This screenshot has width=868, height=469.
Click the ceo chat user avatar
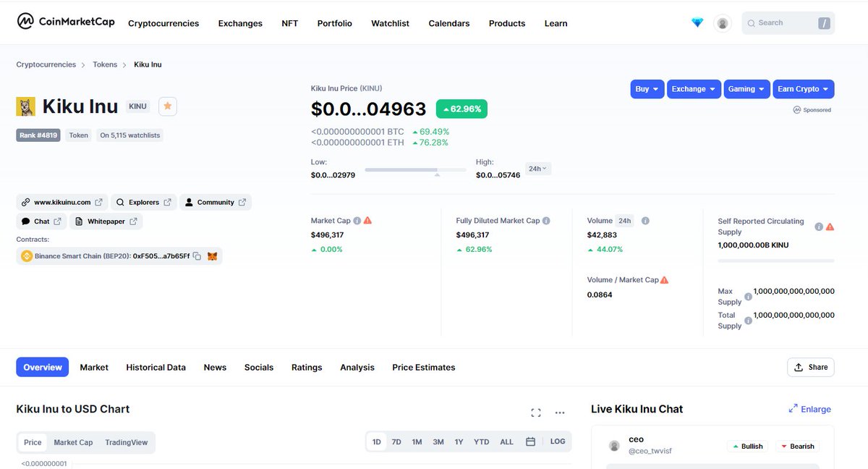click(x=614, y=445)
